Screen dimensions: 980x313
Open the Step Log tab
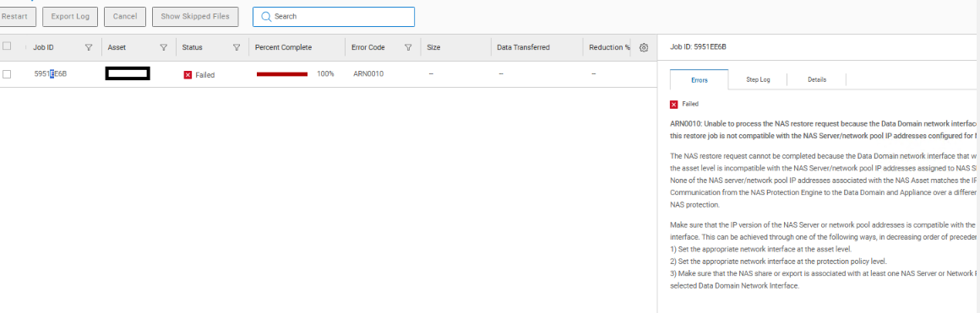758,80
